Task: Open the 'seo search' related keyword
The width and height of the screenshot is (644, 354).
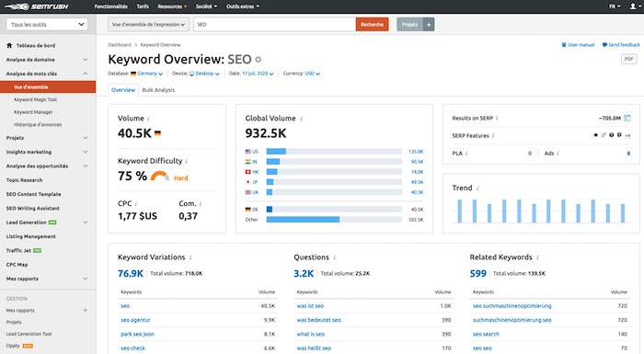Action: click(486, 335)
